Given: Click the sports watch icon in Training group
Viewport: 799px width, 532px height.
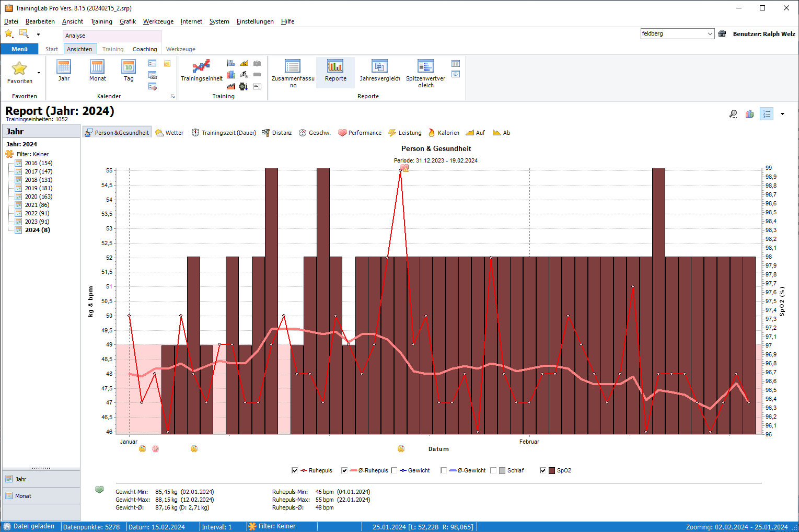Looking at the screenshot, I should pyautogui.click(x=244, y=86).
